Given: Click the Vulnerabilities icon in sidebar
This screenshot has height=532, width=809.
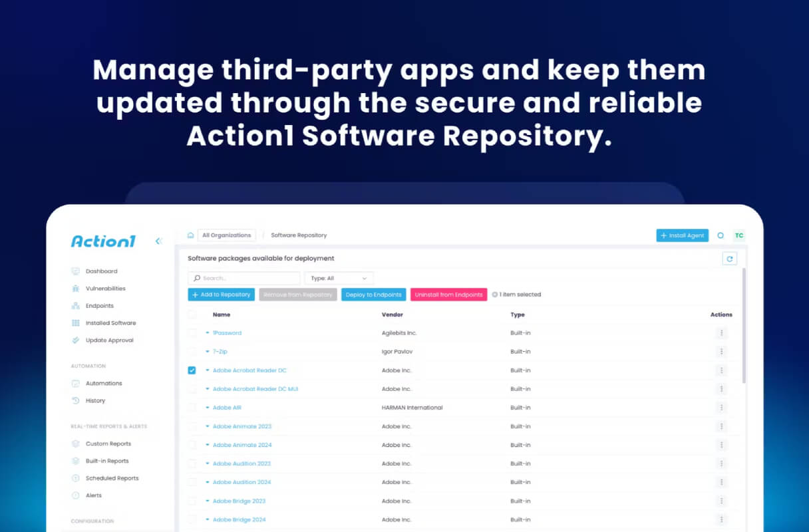Looking at the screenshot, I should pyautogui.click(x=76, y=289).
